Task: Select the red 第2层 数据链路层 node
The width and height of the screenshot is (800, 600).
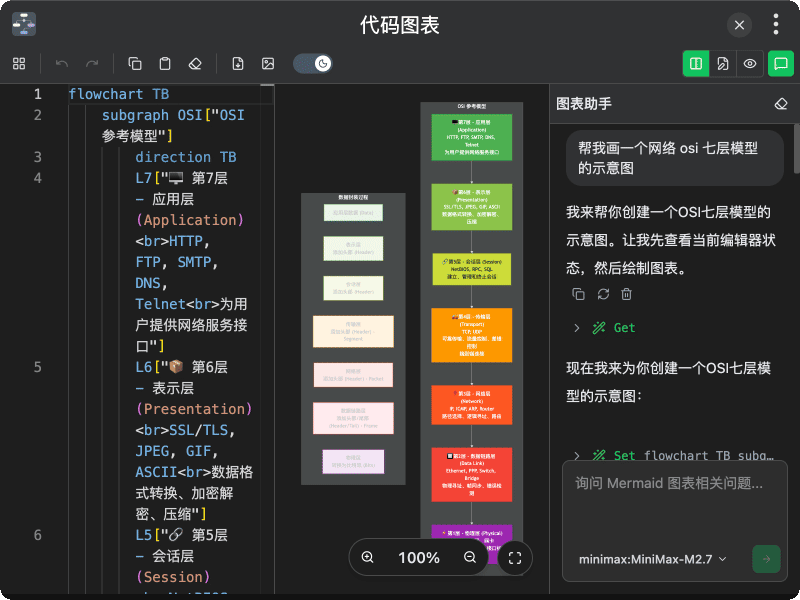Action: click(x=471, y=474)
